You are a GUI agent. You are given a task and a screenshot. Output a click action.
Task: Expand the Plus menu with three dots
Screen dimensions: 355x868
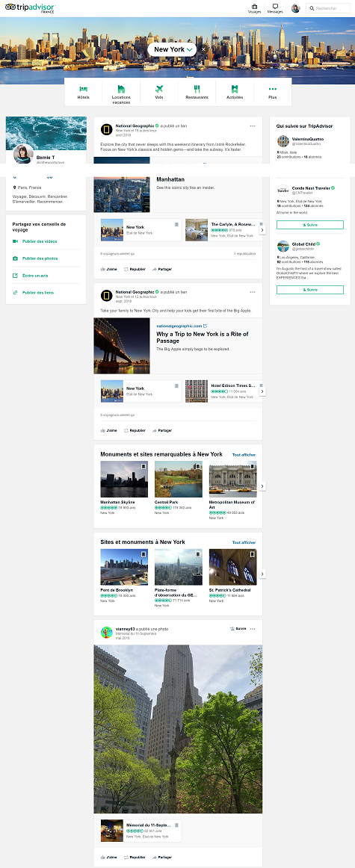(x=273, y=92)
